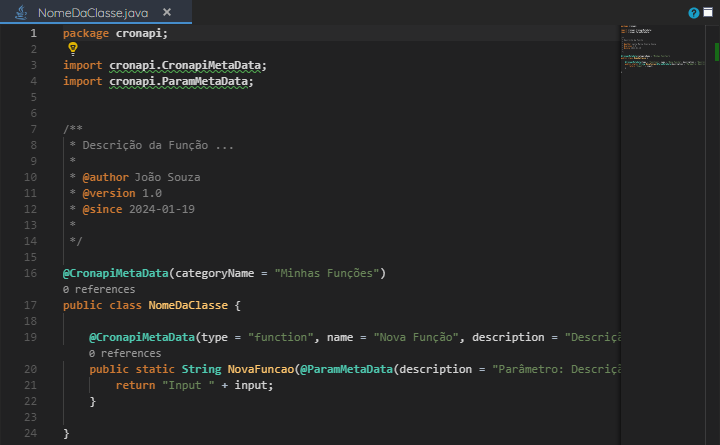The height and width of the screenshot is (445, 720).
Task: Click the "/**" comment opener on line 7
Action: click(x=73, y=129)
